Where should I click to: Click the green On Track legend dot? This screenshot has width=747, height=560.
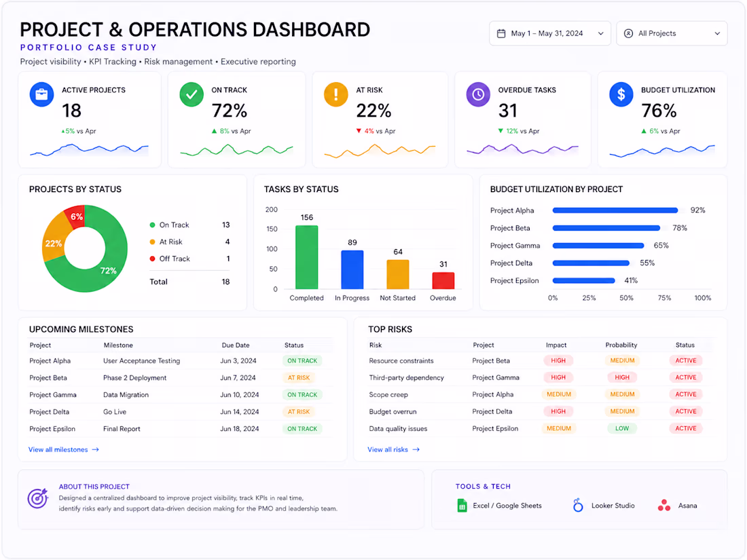tap(152, 225)
